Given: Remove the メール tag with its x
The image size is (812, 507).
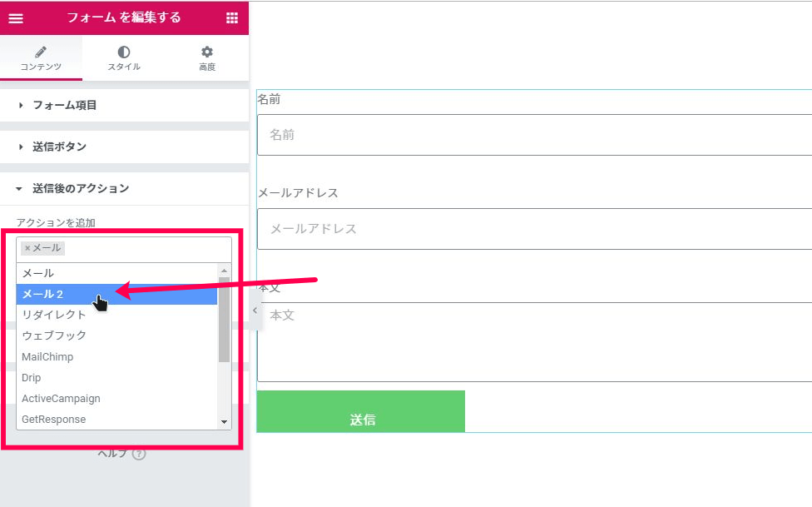Looking at the screenshot, I should 27,248.
